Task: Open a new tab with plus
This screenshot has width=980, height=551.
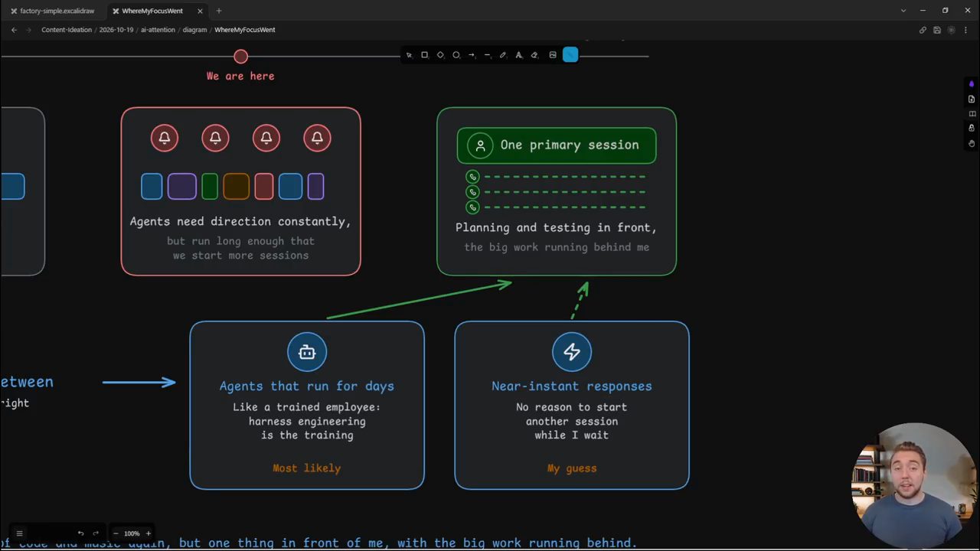Action: point(219,11)
